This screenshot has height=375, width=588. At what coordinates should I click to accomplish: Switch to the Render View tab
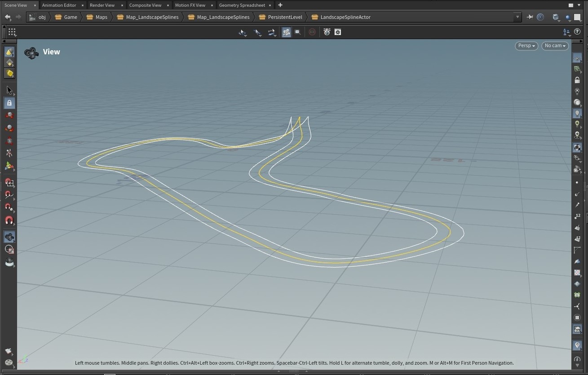coord(102,5)
